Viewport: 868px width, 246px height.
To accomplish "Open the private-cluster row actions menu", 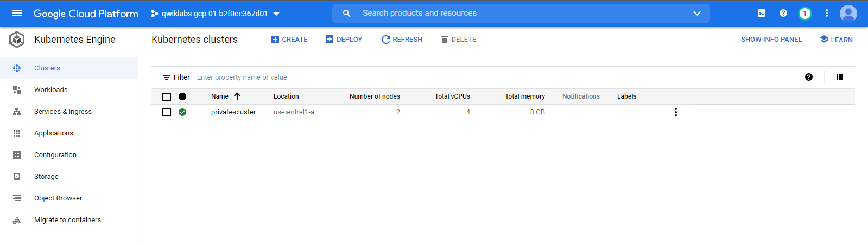I will point(676,112).
